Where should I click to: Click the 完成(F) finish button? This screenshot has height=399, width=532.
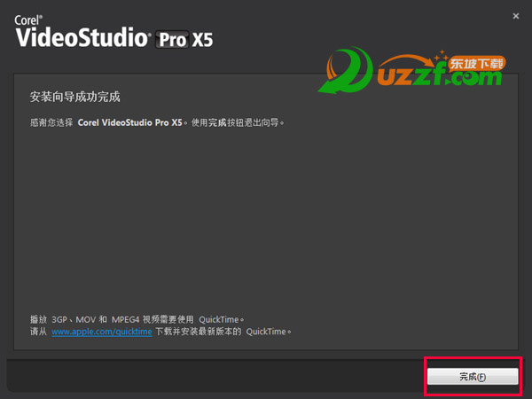coord(473,377)
